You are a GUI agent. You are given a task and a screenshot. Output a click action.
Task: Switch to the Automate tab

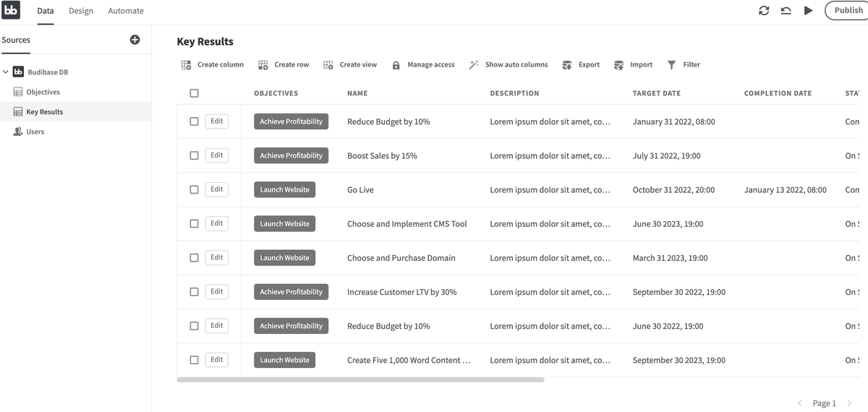tap(126, 11)
